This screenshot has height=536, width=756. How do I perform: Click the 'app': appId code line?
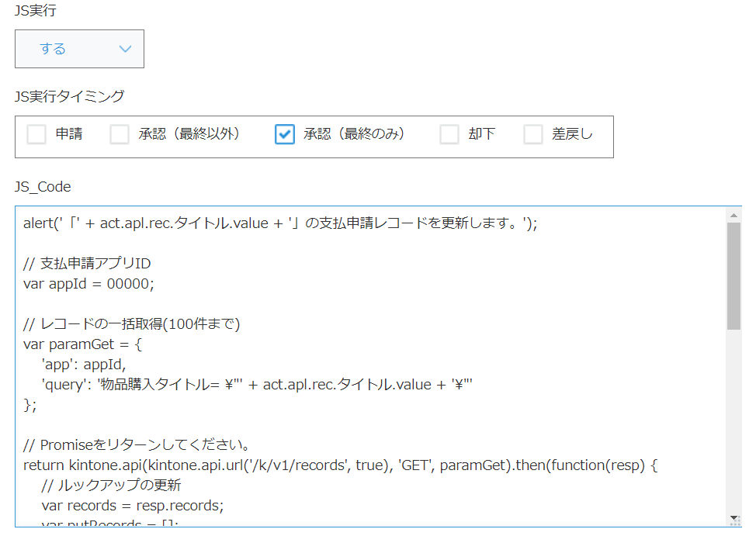(83, 365)
